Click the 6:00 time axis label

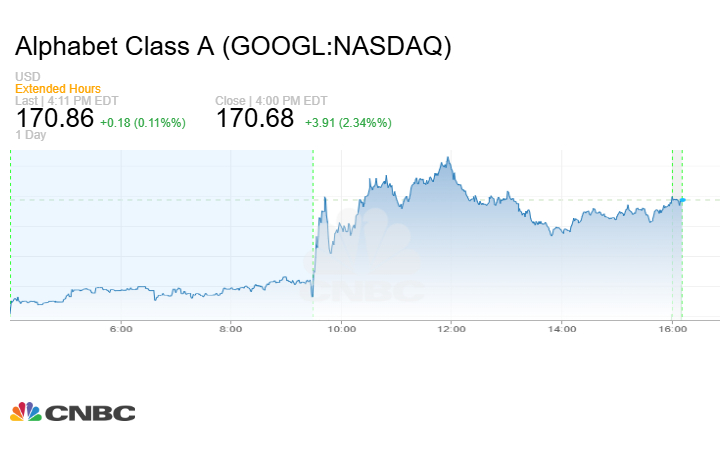tap(120, 328)
